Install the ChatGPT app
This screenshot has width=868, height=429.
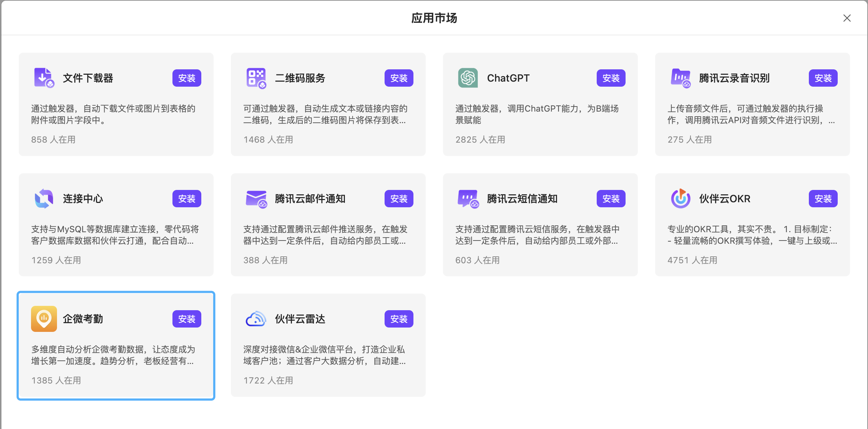pos(611,78)
